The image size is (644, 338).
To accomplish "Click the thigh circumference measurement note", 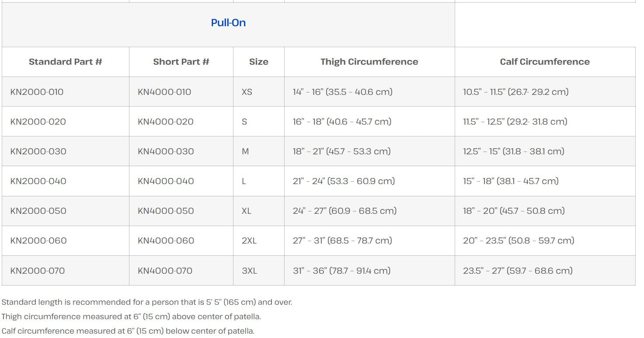I will (x=131, y=317).
